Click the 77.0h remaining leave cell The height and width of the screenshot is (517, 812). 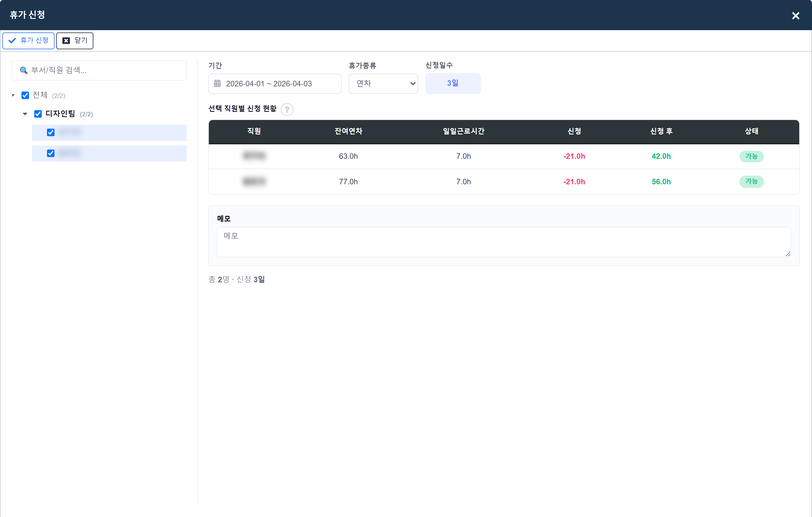348,182
